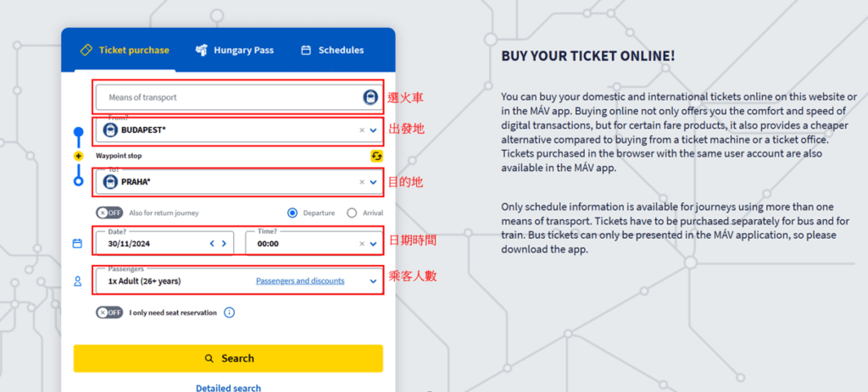Screen dimensions: 868x392
Task: Click the swap stations icon
Action: (x=376, y=156)
